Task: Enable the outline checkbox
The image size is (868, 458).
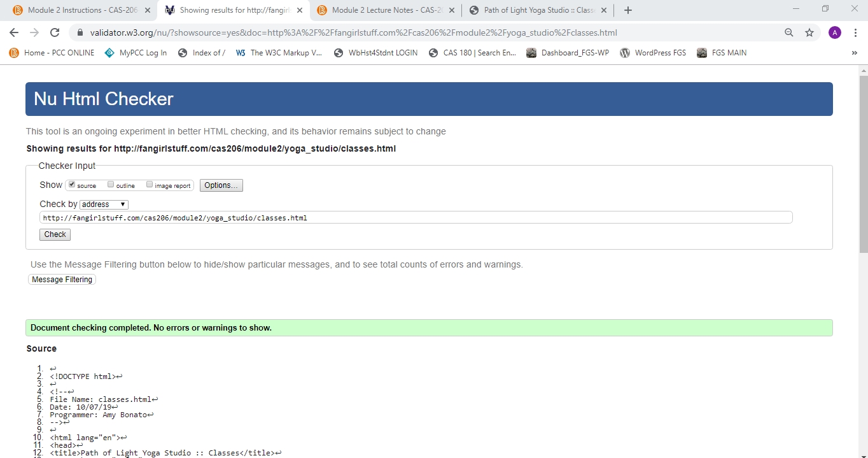Action: (x=111, y=185)
